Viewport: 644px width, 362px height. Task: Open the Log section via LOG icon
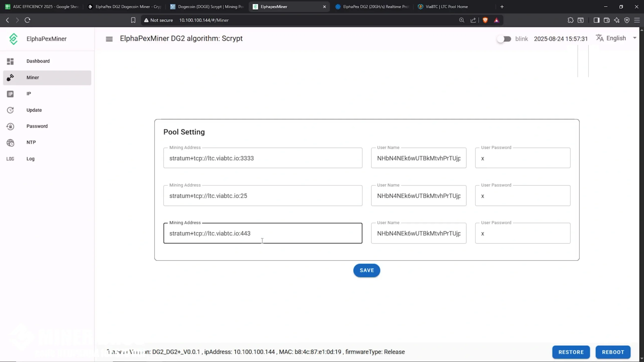[x=10, y=159]
